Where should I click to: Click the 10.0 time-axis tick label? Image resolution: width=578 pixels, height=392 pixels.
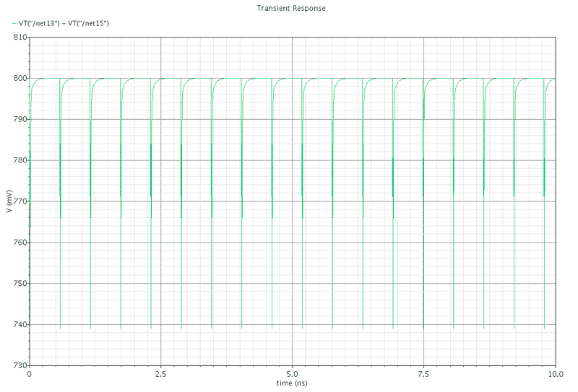click(556, 375)
